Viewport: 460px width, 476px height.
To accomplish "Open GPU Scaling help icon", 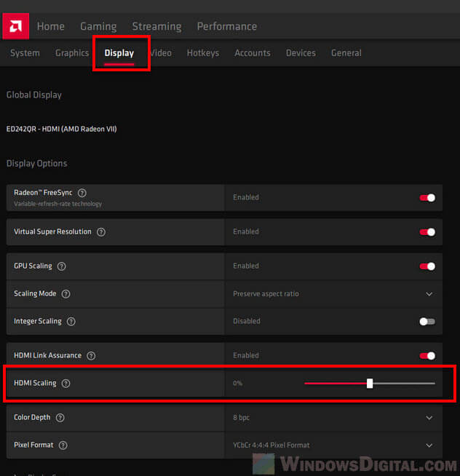I will click(62, 266).
